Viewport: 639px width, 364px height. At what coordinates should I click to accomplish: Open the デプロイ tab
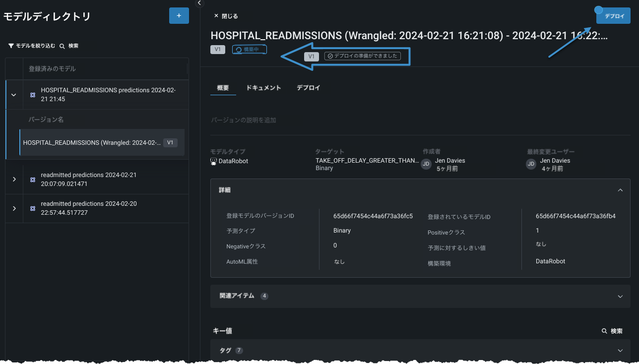(308, 88)
